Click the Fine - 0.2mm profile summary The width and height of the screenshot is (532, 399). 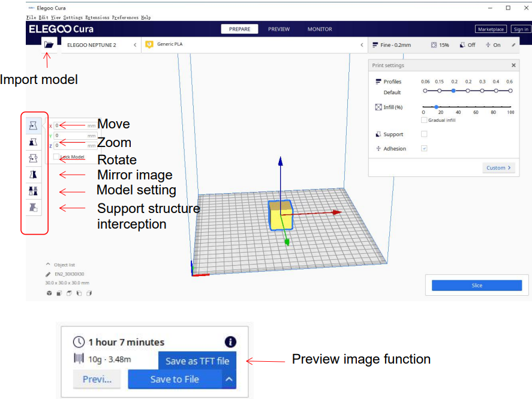pyautogui.click(x=392, y=45)
